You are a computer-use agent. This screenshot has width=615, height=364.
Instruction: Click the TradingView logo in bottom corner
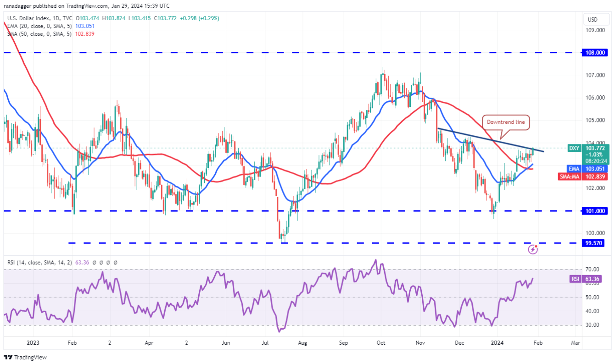[x=25, y=357]
